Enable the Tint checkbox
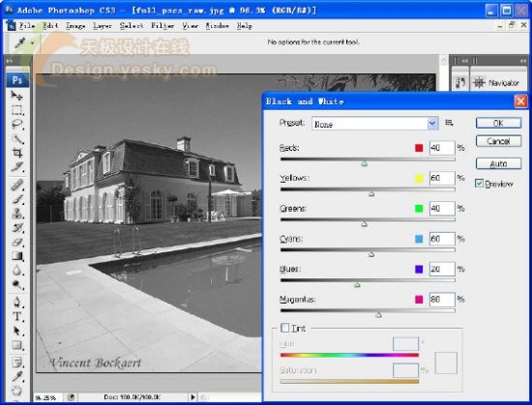Image resolution: width=532 pixels, height=405 pixels. 285,328
